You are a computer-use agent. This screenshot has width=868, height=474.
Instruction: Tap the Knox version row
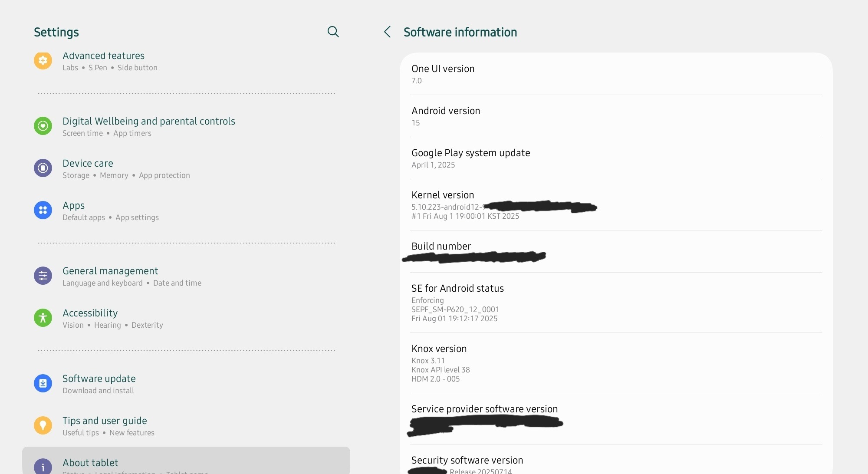[616, 363]
